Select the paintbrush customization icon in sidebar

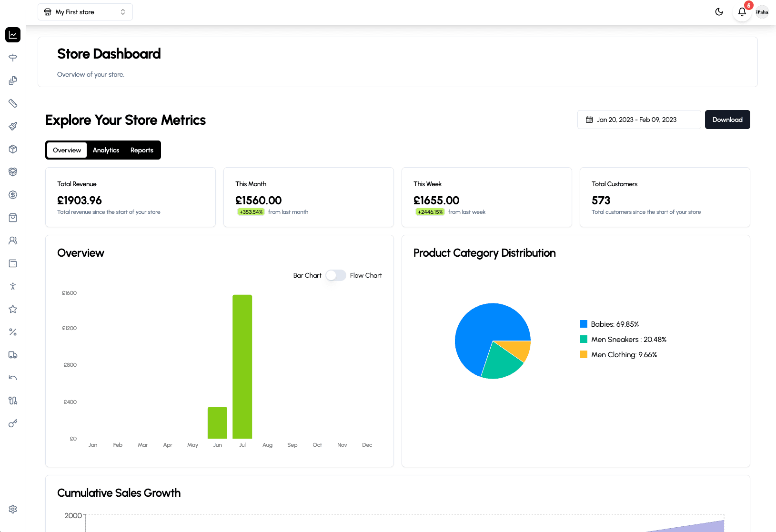(x=13, y=126)
